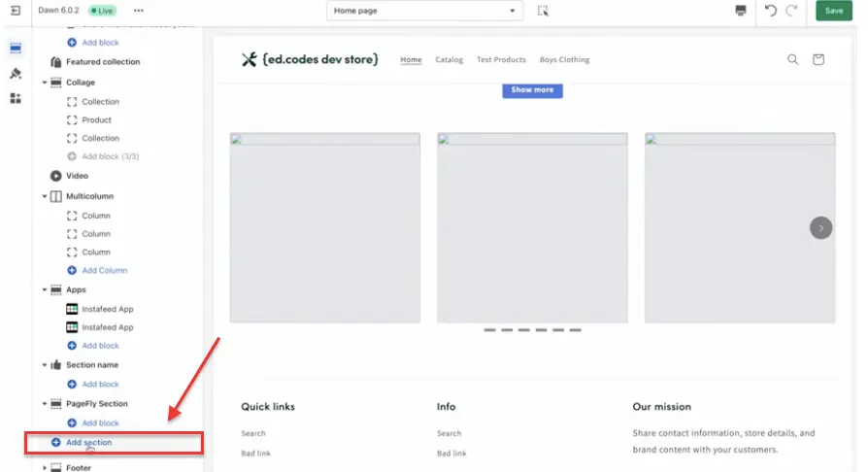Open the cart bag icon
This screenshot has width=868, height=472.
pyautogui.click(x=818, y=59)
